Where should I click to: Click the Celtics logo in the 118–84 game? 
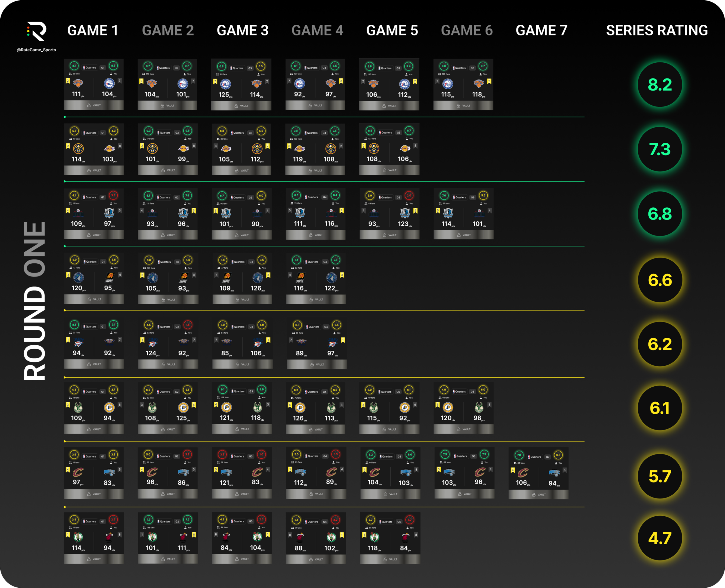(375, 537)
